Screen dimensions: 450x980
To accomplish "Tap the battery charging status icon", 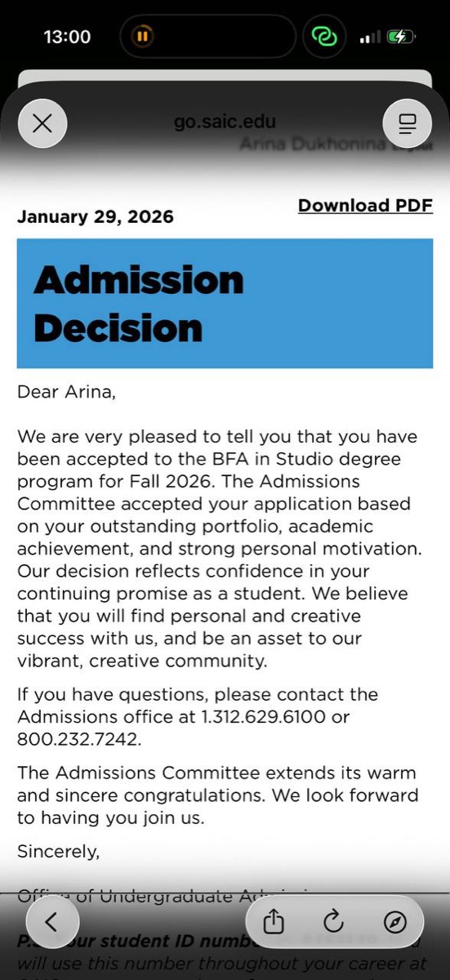I will coord(401,37).
